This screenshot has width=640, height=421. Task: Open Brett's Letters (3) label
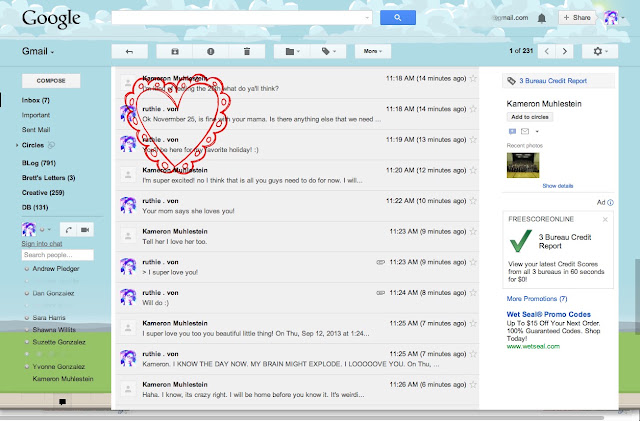coord(49,178)
